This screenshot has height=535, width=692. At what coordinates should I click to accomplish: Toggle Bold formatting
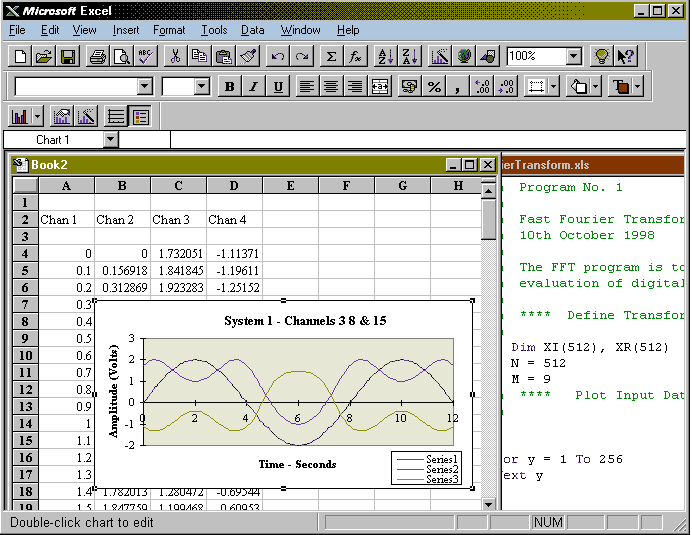(x=229, y=87)
